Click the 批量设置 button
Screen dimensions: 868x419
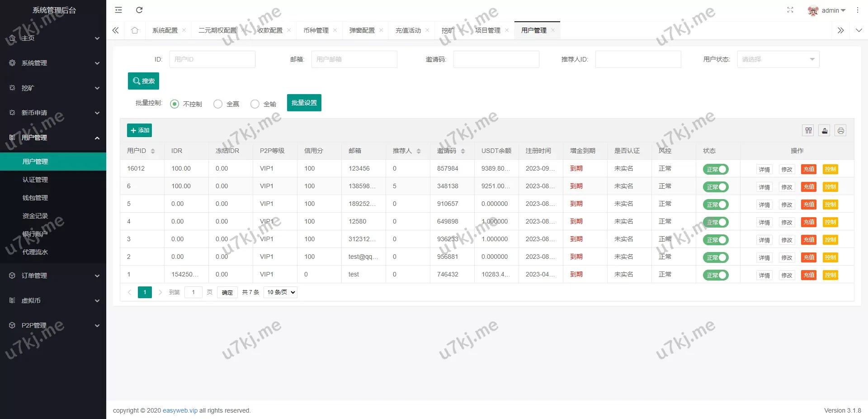(304, 103)
